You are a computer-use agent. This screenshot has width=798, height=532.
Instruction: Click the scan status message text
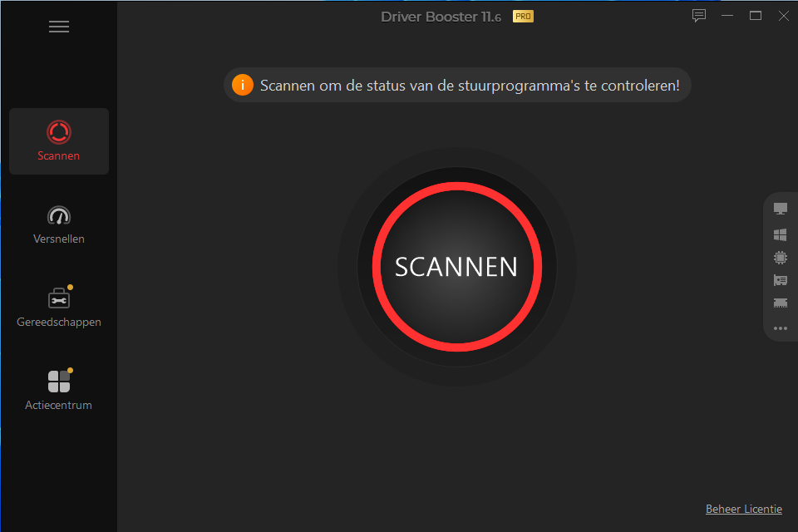point(470,86)
